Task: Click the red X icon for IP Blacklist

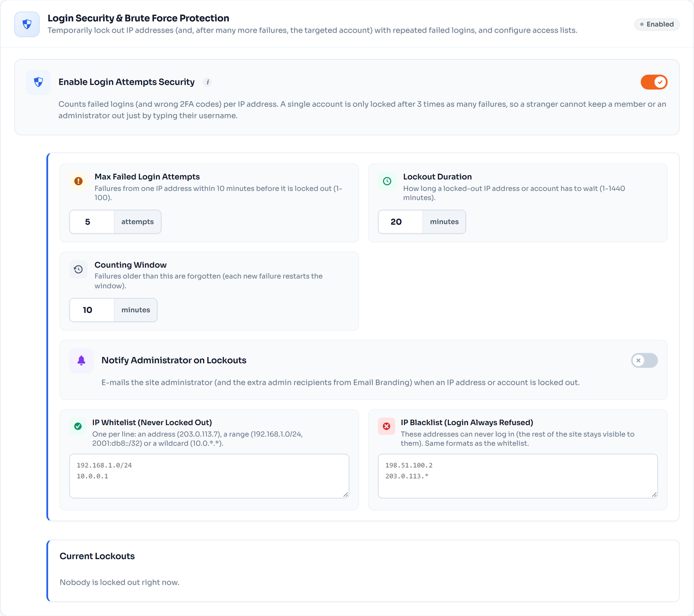Action: [386, 426]
